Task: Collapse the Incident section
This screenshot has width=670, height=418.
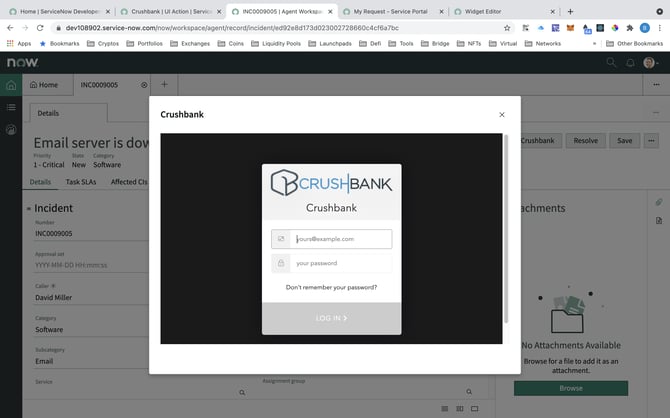Action: tap(28, 208)
